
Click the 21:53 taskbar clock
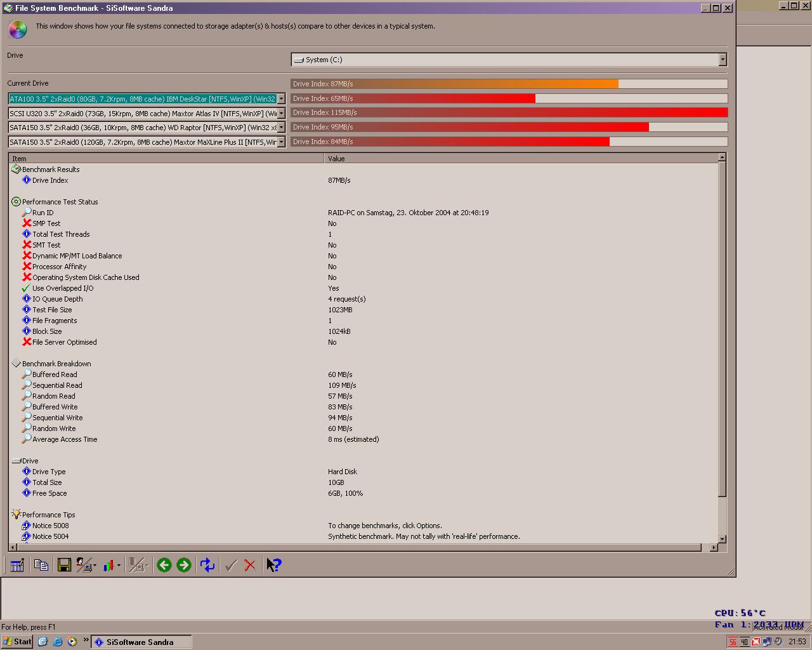click(797, 642)
